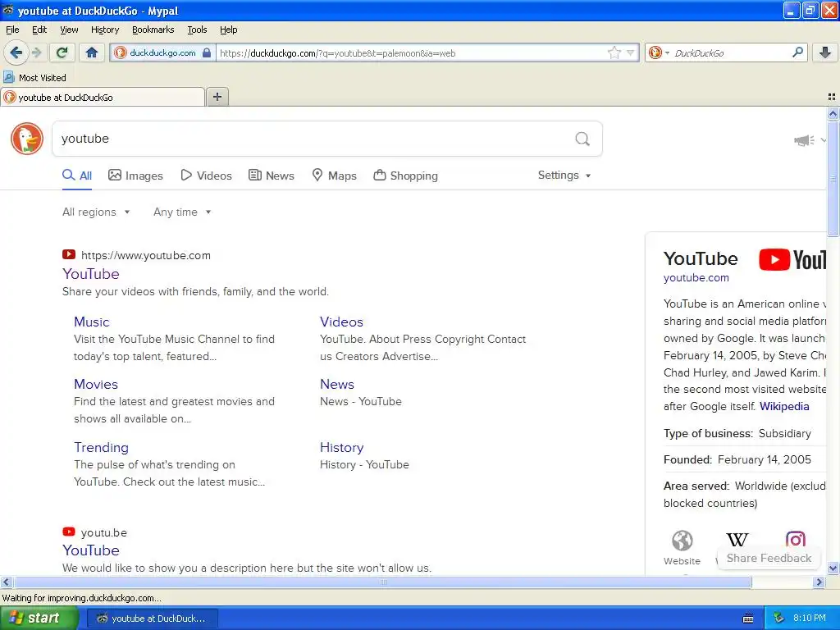Click the youtu.be result favicon
Image resolution: width=840 pixels, height=630 pixels.
pos(69,532)
